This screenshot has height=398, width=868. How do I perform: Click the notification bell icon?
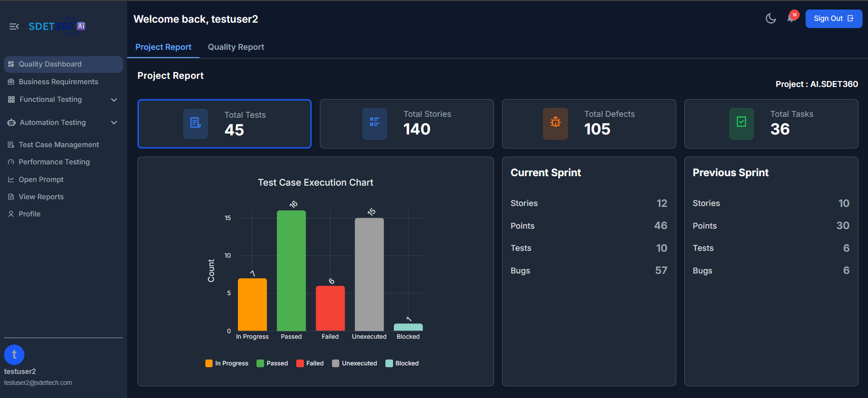[791, 18]
